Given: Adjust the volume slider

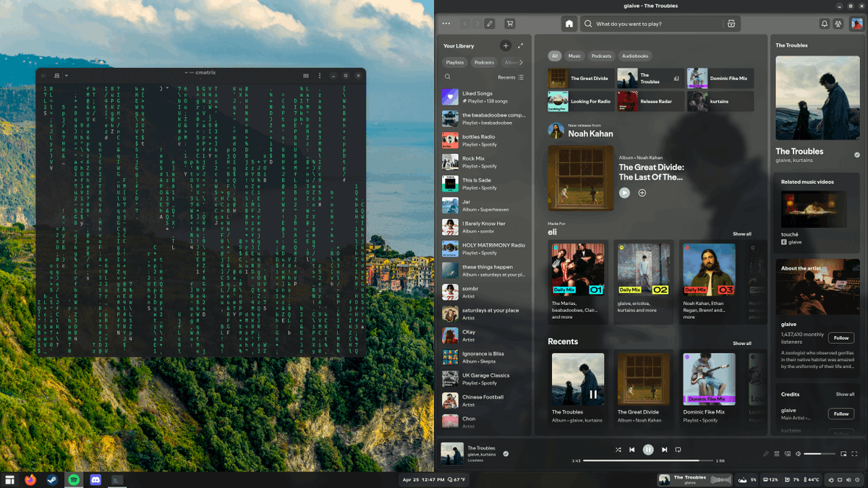Looking at the screenshot, I should [818, 454].
